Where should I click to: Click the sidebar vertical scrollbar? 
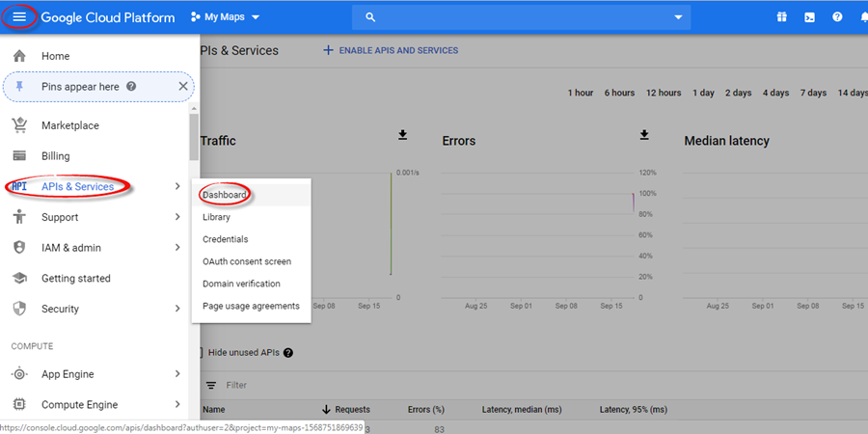(194, 137)
